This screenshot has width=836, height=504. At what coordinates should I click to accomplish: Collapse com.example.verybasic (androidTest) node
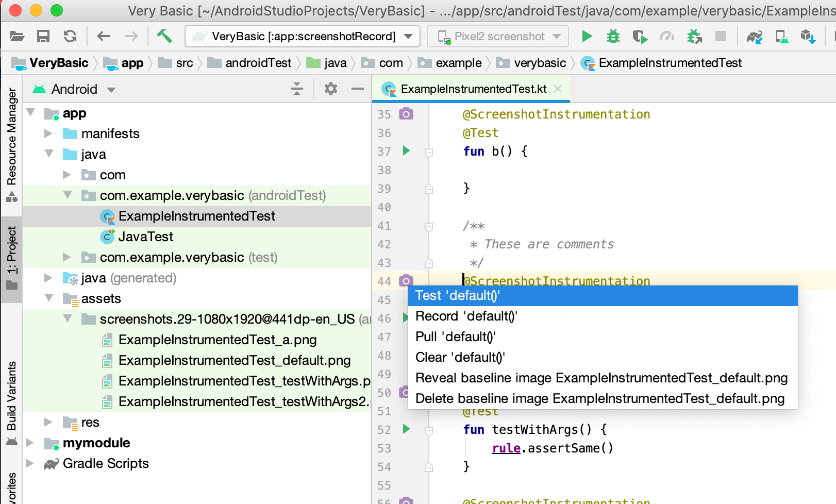click(x=67, y=195)
